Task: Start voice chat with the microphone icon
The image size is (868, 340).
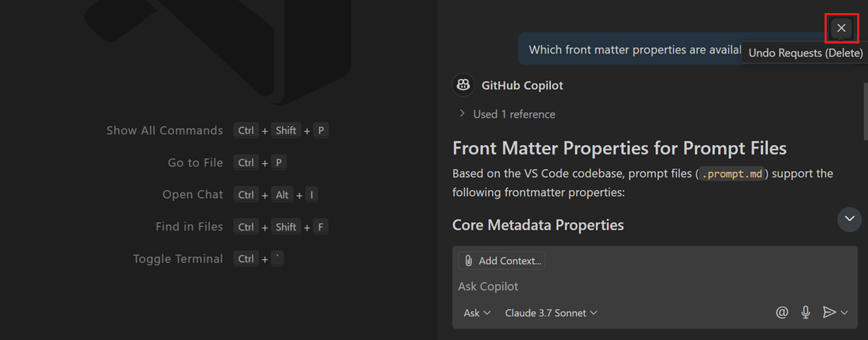Action: pos(805,312)
